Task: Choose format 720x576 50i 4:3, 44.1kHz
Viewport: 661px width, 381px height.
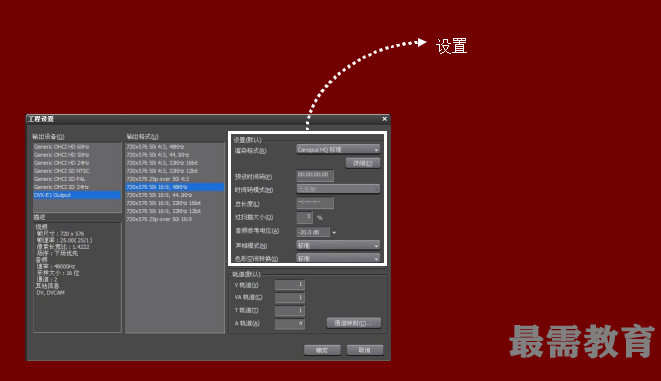Action: [175, 155]
